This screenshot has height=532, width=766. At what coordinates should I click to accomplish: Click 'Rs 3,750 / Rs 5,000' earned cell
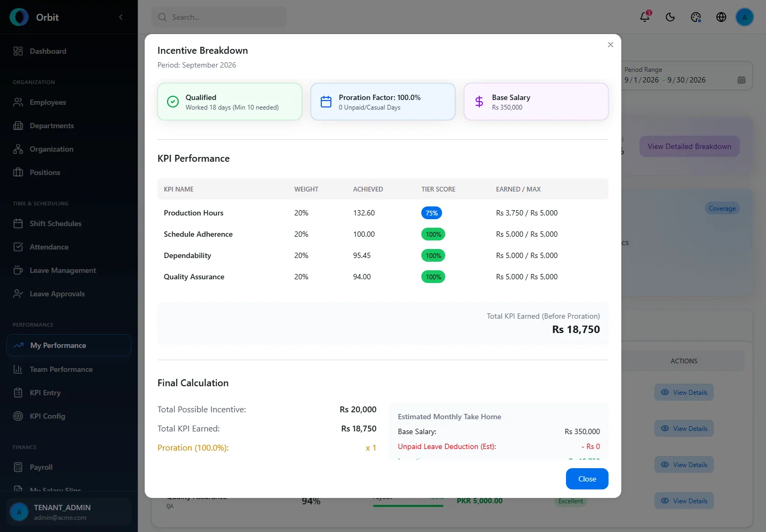point(527,213)
